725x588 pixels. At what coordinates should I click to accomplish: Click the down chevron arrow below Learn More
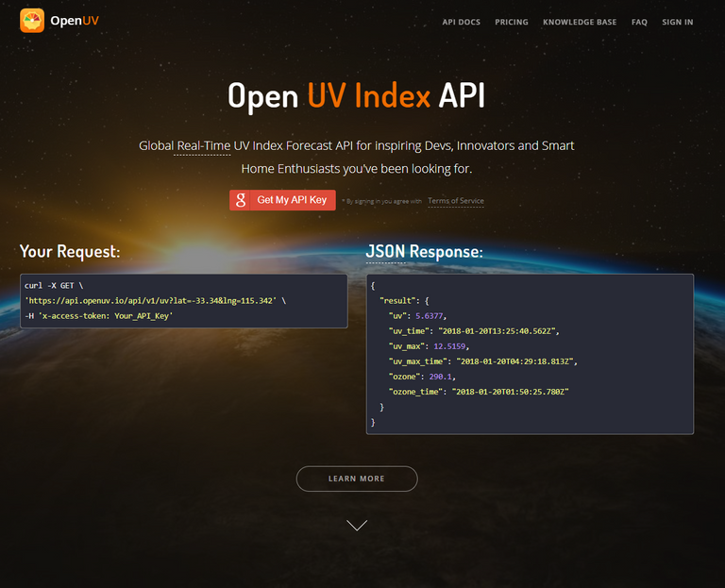357,525
